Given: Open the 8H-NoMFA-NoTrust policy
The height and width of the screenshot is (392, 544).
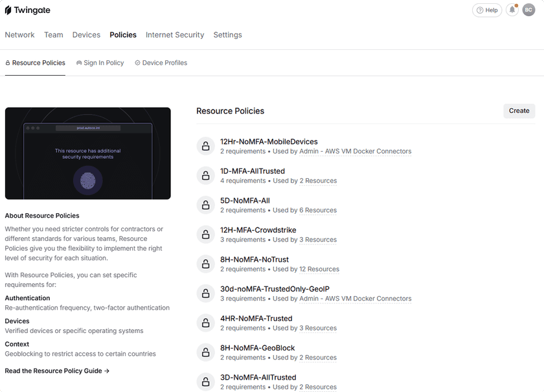Looking at the screenshot, I should pos(255,260).
